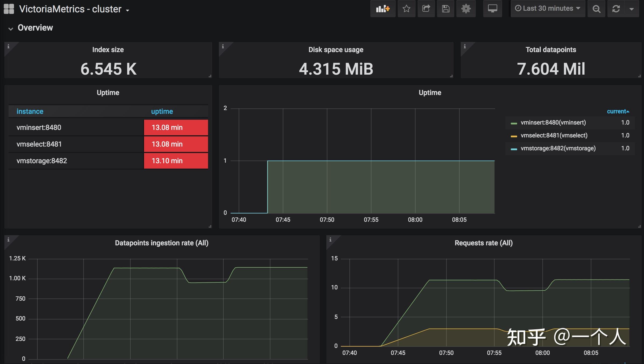The height and width of the screenshot is (364, 644).
Task: Open the Share dashboard icon
Action: pyautogui.click(x=426, y=9)
